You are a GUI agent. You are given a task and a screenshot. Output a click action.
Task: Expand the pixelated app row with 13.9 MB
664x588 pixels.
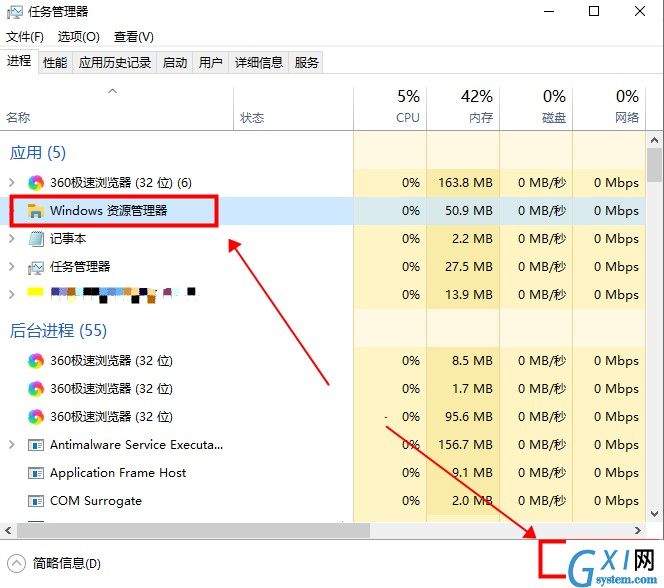[12, 295]
